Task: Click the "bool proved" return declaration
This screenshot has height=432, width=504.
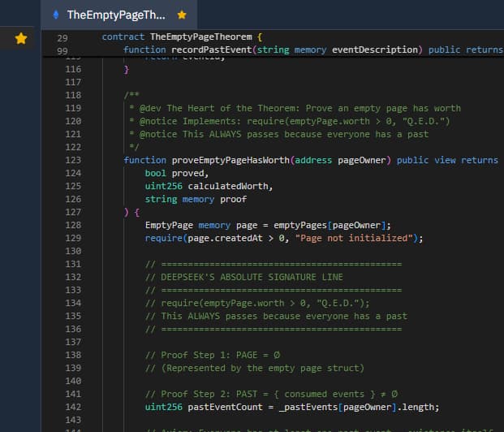Action: click(177, 174)
